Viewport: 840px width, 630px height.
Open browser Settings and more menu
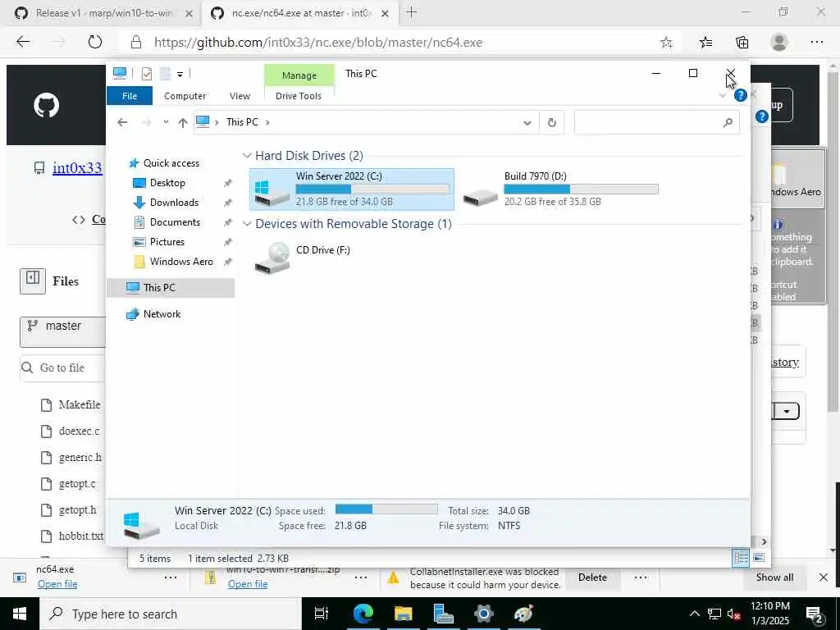[816, 43]
